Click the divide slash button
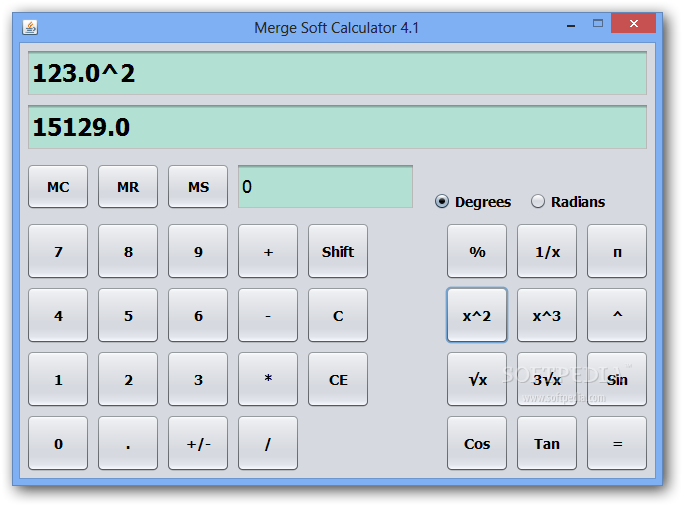Viewport: 683px width, 506px height. (x=268, y=443)
